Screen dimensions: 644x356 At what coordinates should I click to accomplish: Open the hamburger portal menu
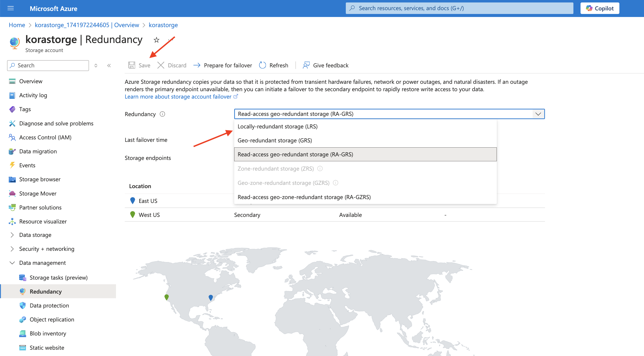(11, 8)
